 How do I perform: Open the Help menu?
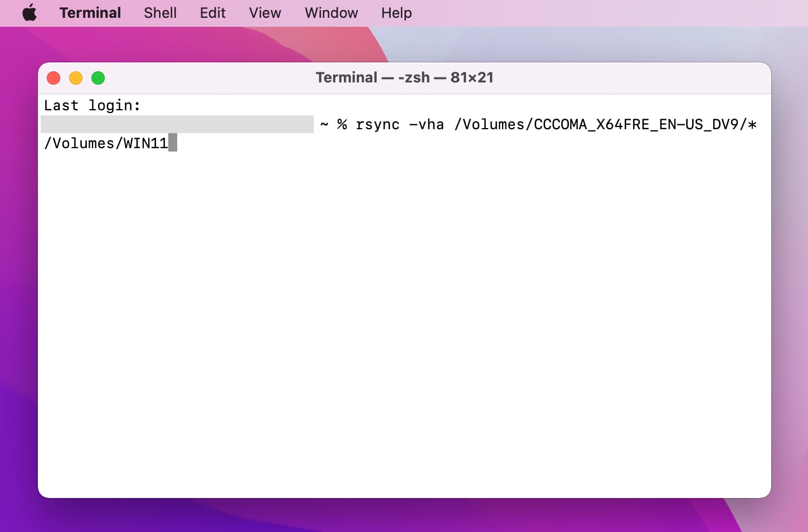(396, 12)
